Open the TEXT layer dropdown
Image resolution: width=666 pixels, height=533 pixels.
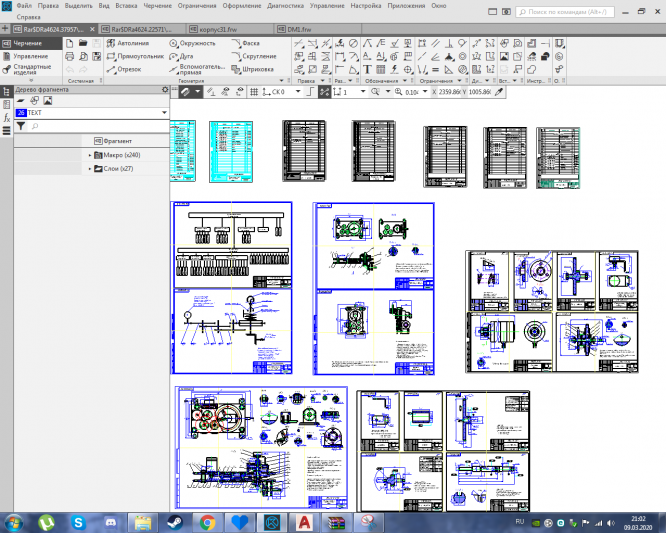(x=164, y=114)
